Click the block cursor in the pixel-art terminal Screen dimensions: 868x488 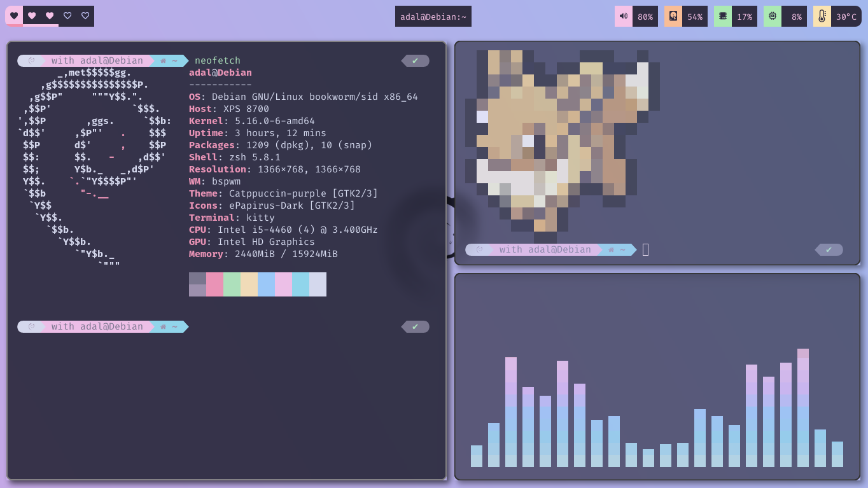645,249
